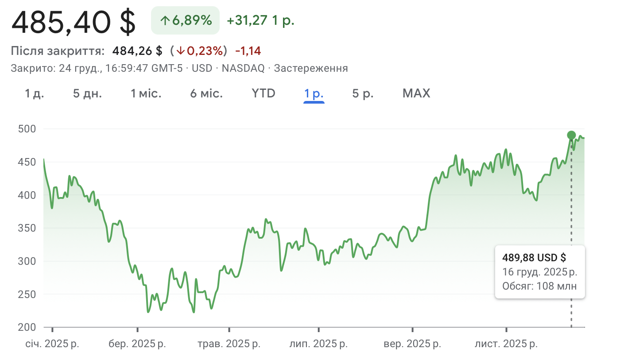
Task: Click the green up arrow in percentage badge
Action: 165,20
